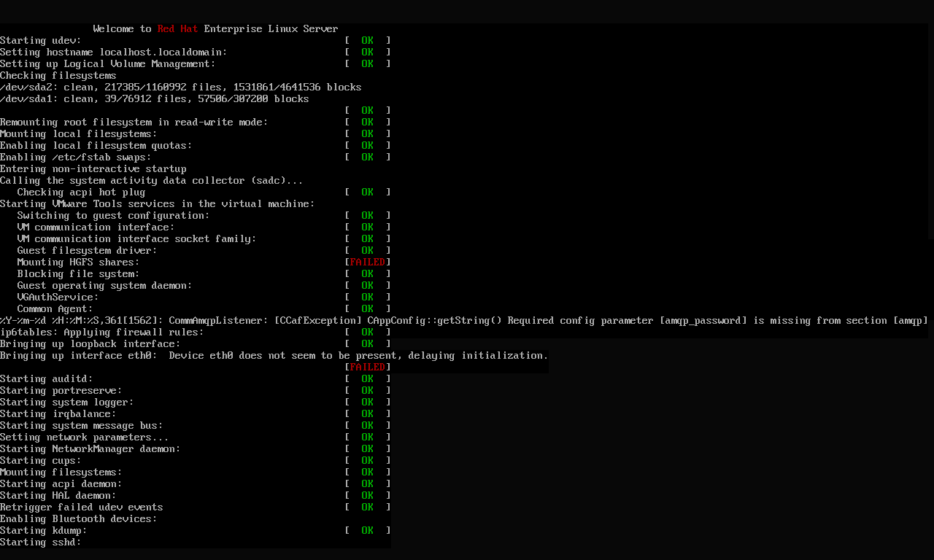Select the 'Starting auditd' OK status
The height and width of the screenshot is (560, 934).
pyautogui.click(x=367, y=378)
